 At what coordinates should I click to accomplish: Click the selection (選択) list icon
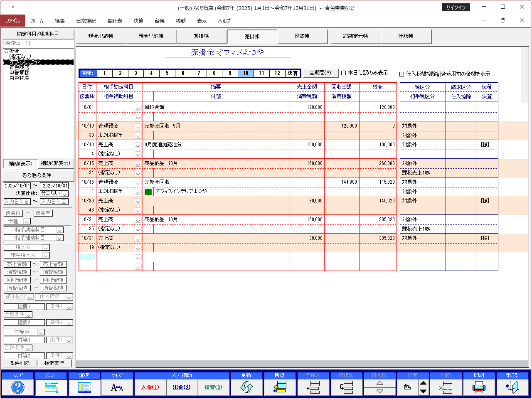point(84,387)
